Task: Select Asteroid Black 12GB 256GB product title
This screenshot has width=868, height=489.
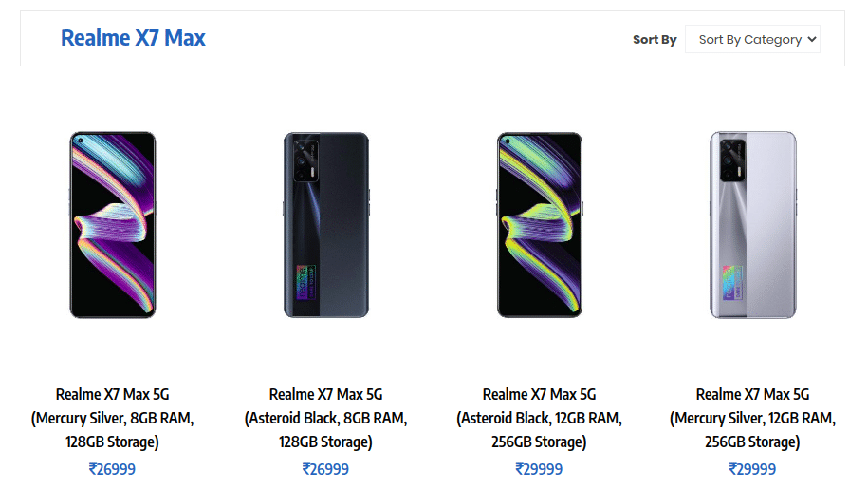Action: [539, 418]
